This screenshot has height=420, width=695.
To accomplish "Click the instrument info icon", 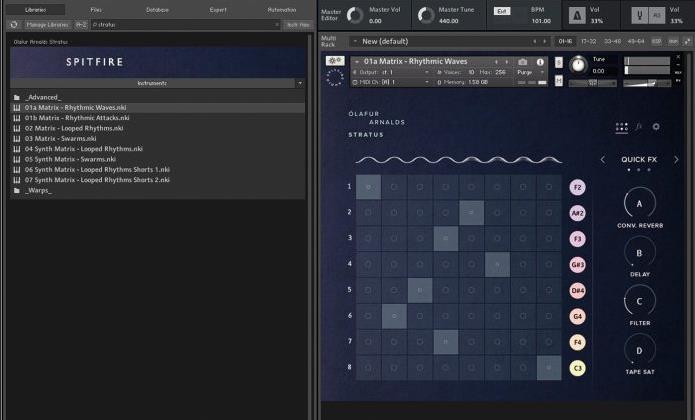I will tap(540, 62).
